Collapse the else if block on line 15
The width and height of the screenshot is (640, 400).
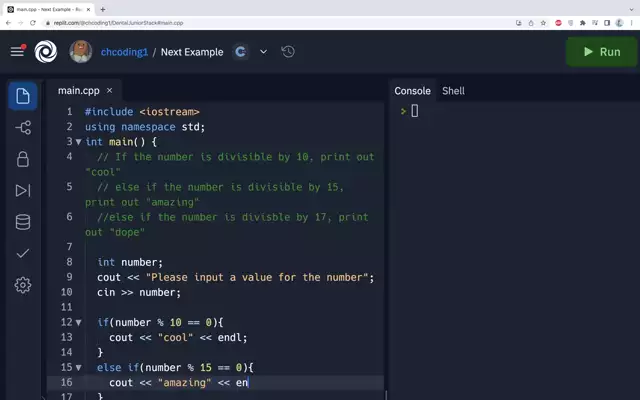click(x=78, y=368)
